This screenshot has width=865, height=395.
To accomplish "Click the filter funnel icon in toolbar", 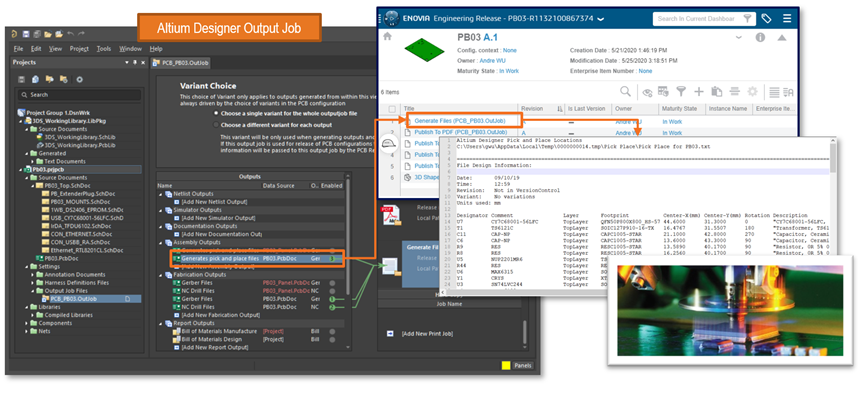I will pos(681,92).
